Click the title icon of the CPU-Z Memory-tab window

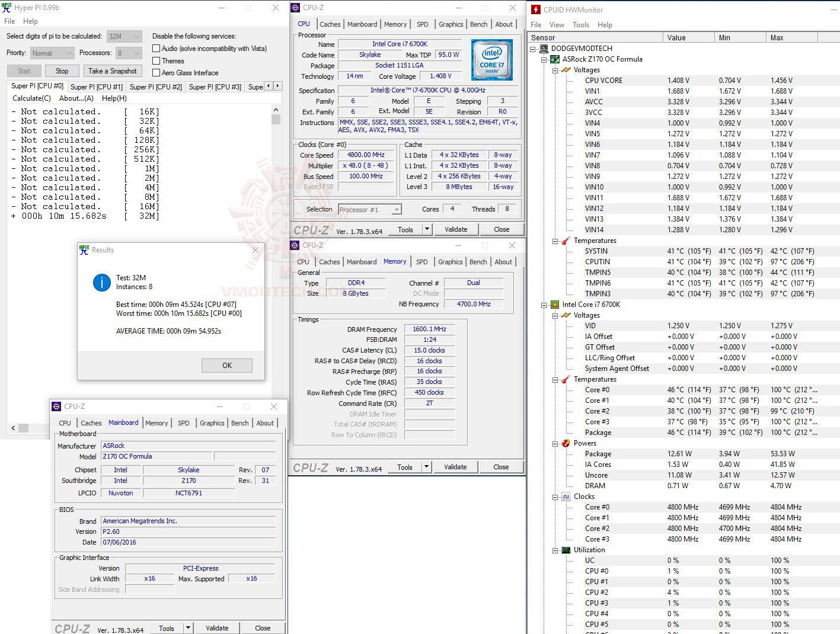295,245
